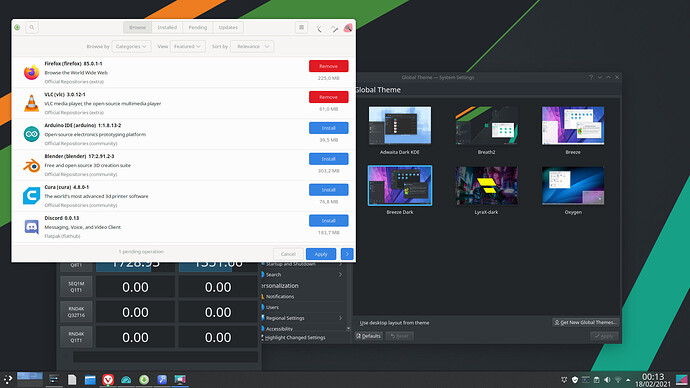This screenshot has height=388, width=690.
Task: Open the volume control tray icon
Action: 607,380
